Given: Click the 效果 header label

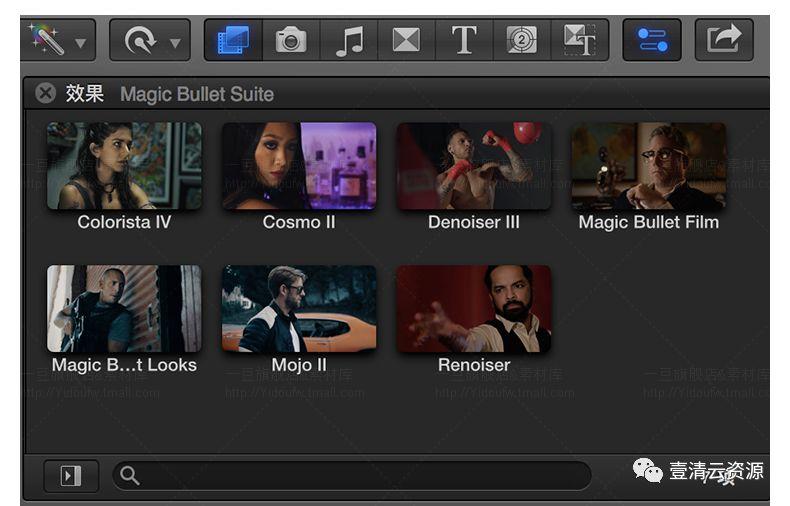Looking at the screenshot, I should (84, 93).
